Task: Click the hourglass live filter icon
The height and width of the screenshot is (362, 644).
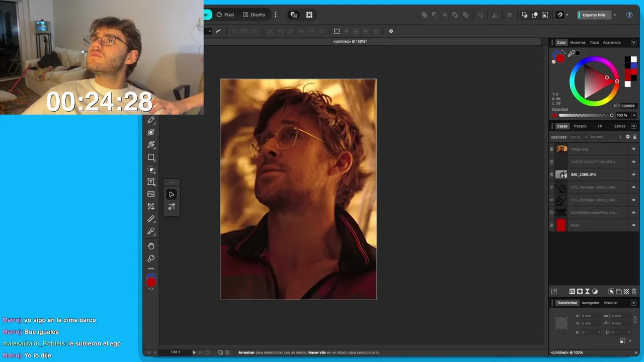Action: [587, 292]
